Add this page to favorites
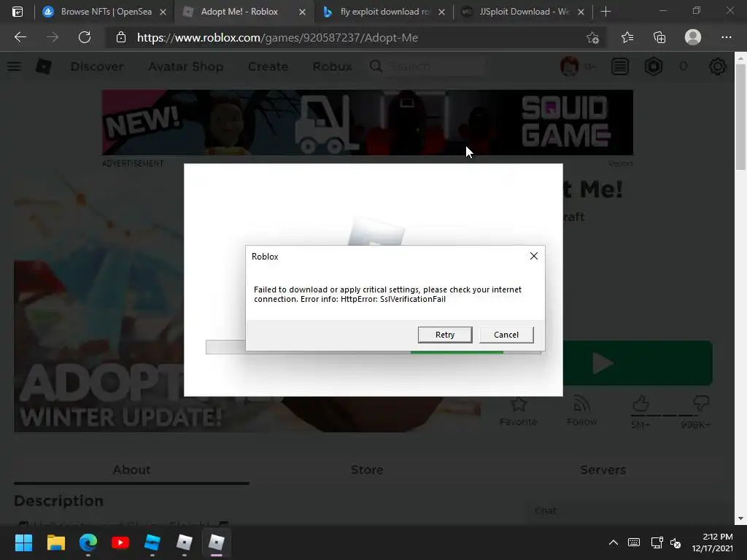Viewport: 747px width, 560px height. pyautogui.click(x=592, y=37)
